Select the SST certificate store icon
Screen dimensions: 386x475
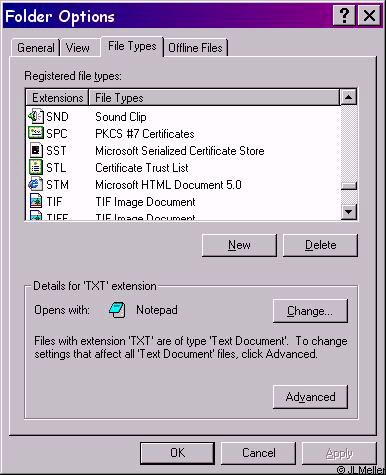point(36,150)
